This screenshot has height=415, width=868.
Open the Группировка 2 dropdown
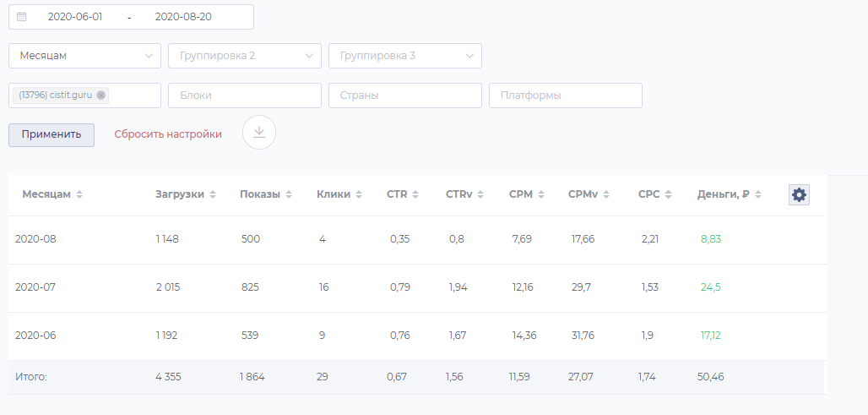pyautogui.click(x=245, y=56)
